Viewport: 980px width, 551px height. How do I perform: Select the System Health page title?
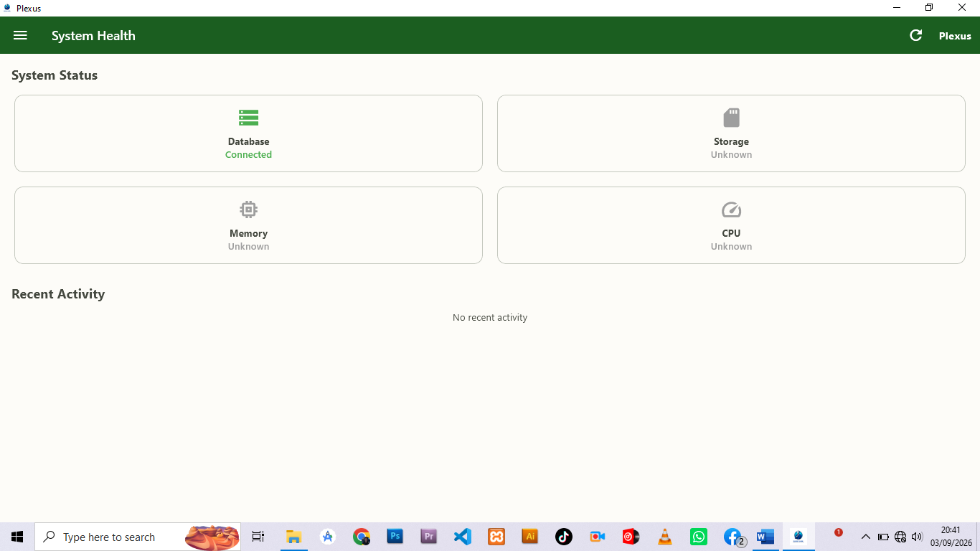93,36
